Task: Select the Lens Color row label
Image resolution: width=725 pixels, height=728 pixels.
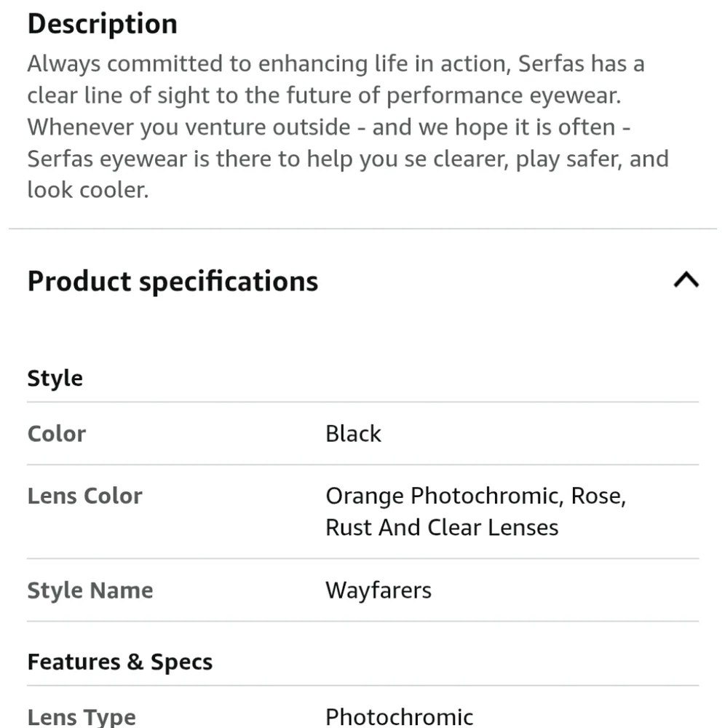Action: [84, 496]
